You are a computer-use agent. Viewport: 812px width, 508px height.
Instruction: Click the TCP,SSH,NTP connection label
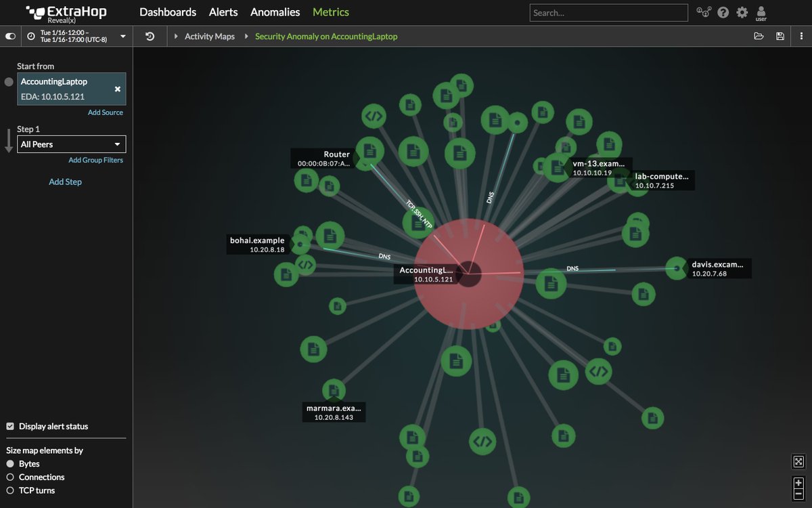point(419,213)
